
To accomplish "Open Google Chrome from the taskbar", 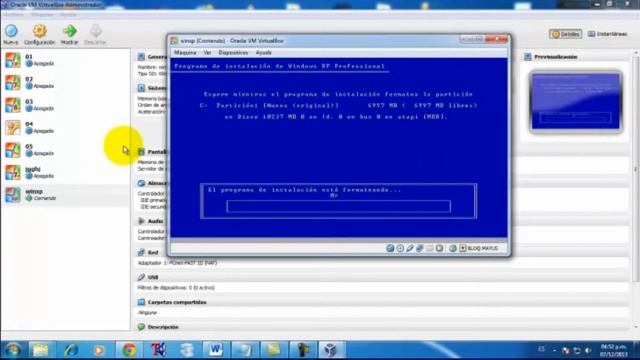I will [129, 350].
